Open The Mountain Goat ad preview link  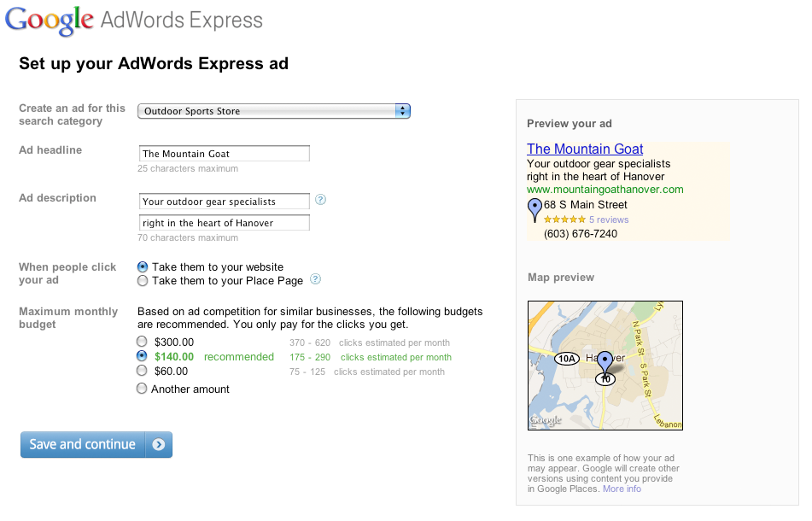click(585, 149)
